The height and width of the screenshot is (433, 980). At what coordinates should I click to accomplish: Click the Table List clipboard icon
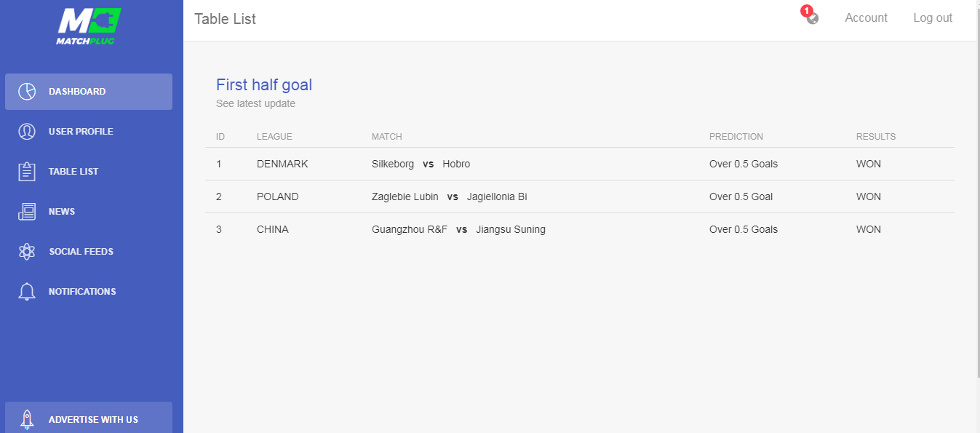27,172
